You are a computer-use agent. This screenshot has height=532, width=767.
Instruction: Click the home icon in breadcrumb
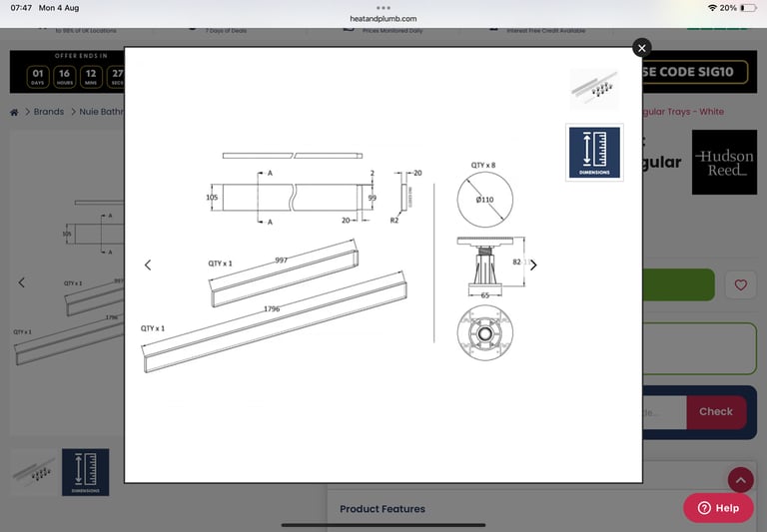14,112
